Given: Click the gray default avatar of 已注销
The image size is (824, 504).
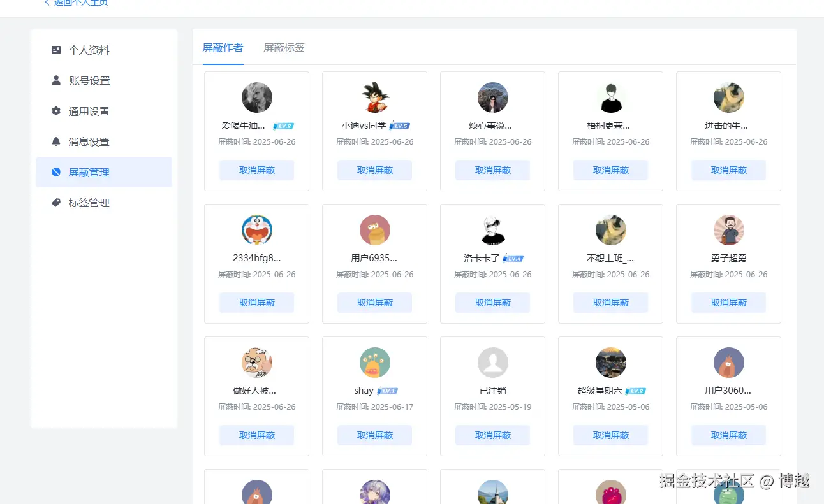Looking at the screenshot, I should [x=492, y=363].
